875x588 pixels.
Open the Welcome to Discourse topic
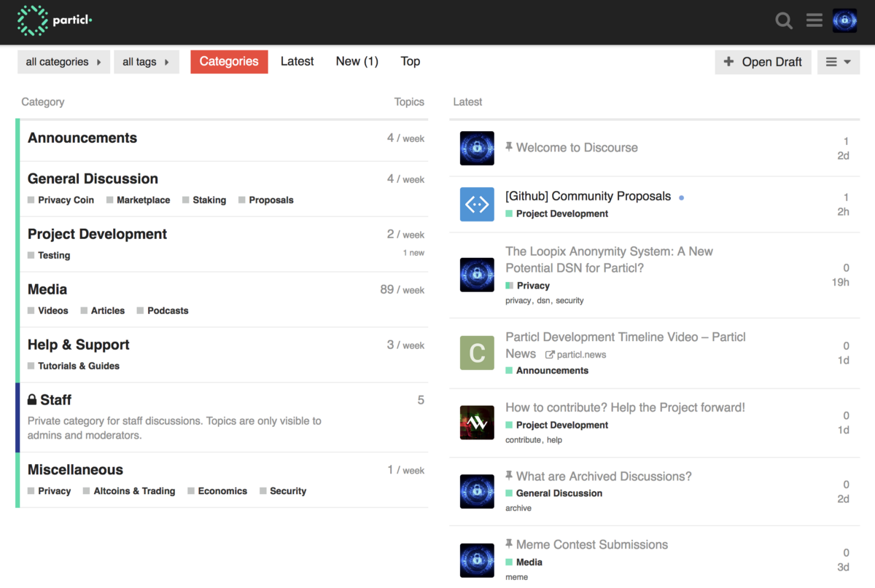coord(577,147)
